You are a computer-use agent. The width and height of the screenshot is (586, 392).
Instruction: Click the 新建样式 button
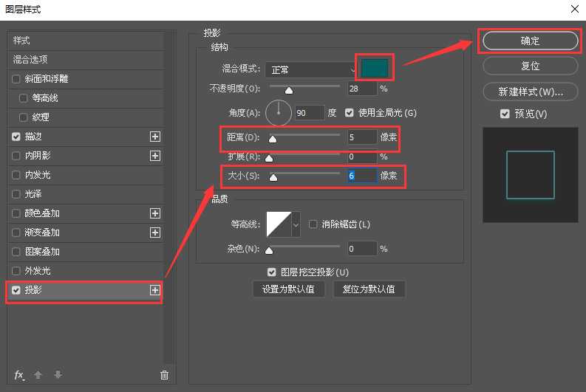pos(530,92)
